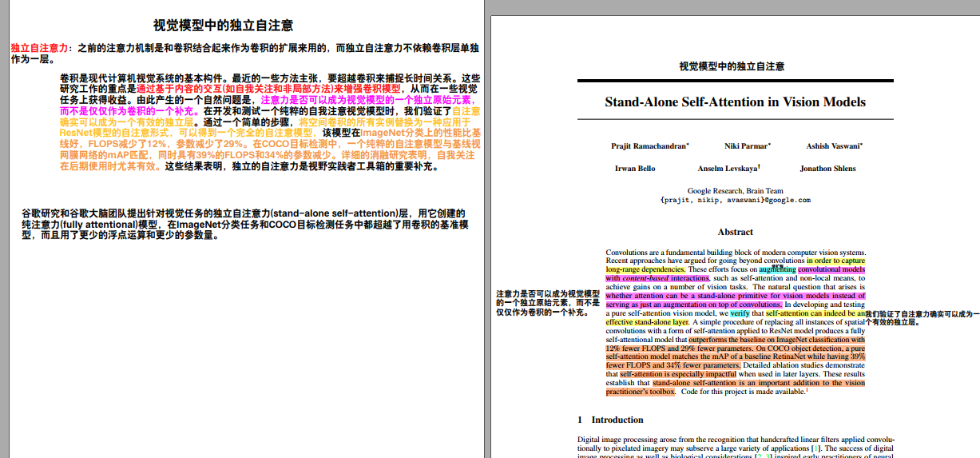Select author name Jonathon Shlens
The image size is (980, 458).
[x=827, y=169]
